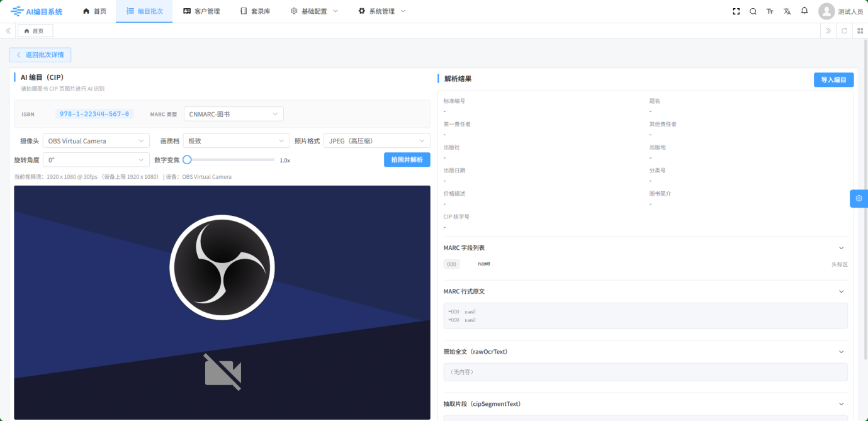Open the font size (Tr) icon
The height and width of the screenshot is (421, 868).
click(x=770, y=11)
